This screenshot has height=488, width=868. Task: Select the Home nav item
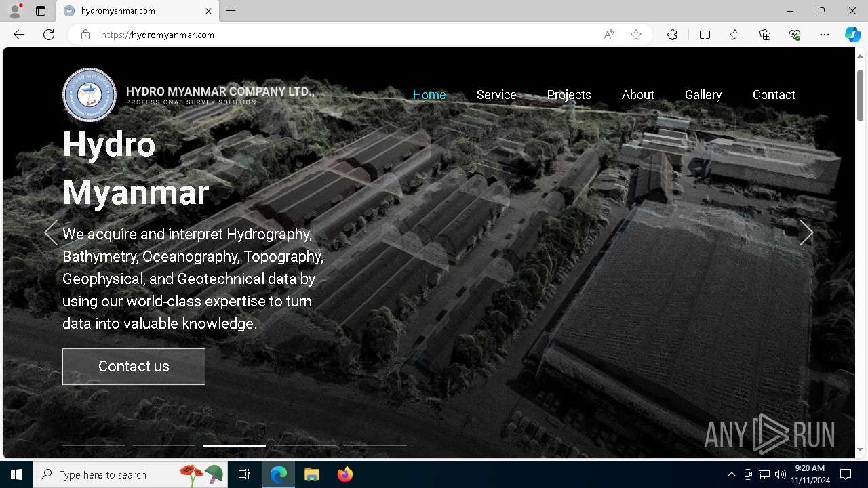429,95
